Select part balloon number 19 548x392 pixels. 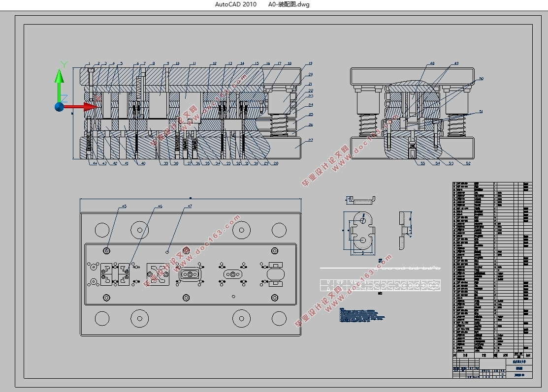pos(310,63)
